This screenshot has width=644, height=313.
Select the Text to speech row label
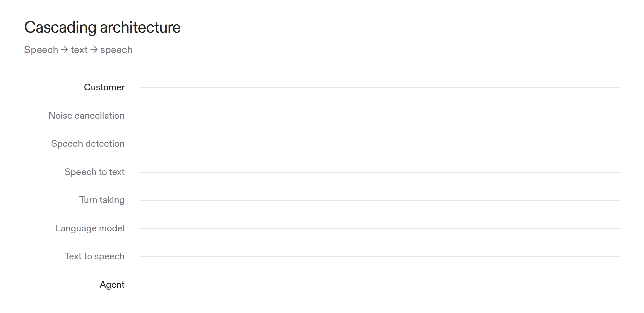point(95,256)
